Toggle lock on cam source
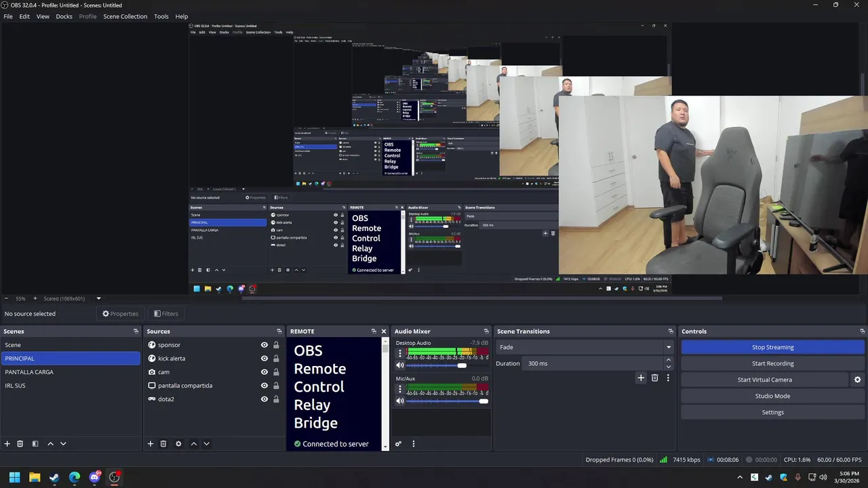This screenshot has height=488, width=868. pyautogui.click(x=276, y=372)
